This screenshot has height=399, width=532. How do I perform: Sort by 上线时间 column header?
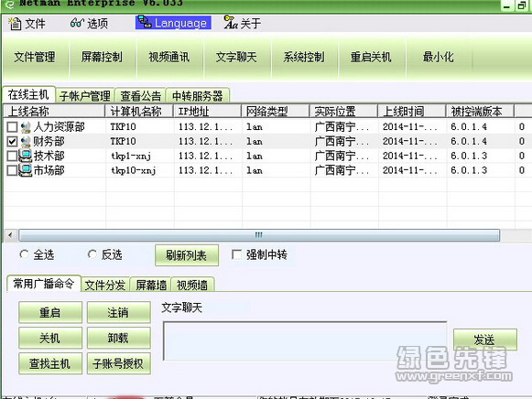[412, 112]
